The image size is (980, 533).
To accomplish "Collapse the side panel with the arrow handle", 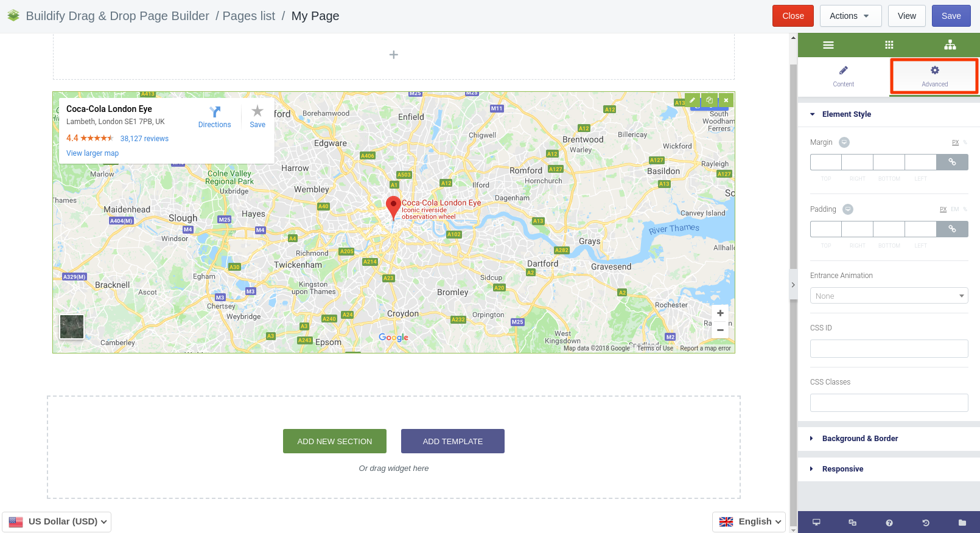I will [793, 285].
